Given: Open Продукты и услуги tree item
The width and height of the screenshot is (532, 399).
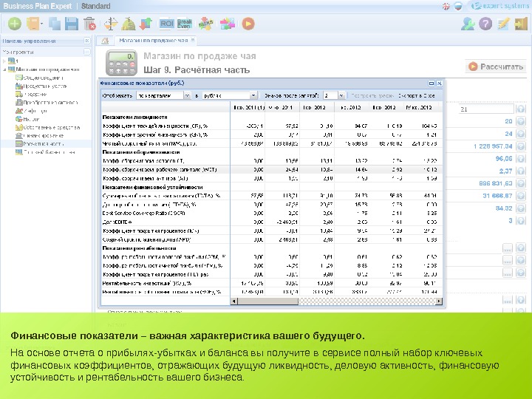Looking at the screenshot, I should 41,86.
